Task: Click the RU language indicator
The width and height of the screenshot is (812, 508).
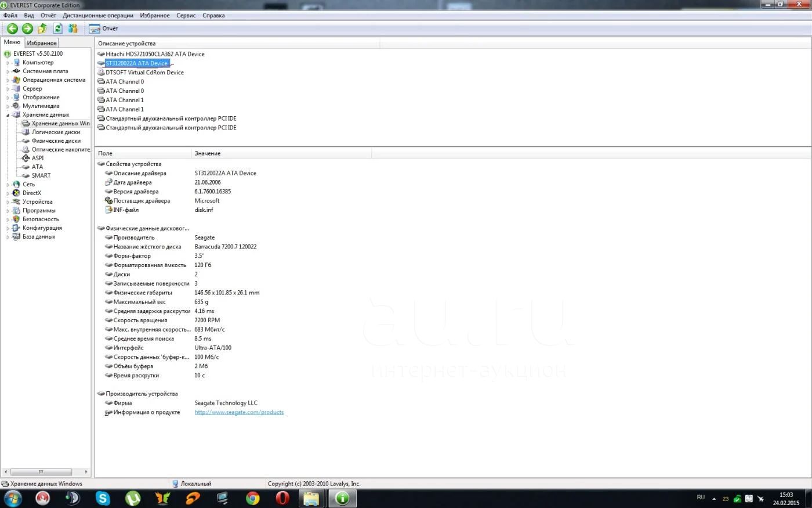Action: (x=701, y=498)
